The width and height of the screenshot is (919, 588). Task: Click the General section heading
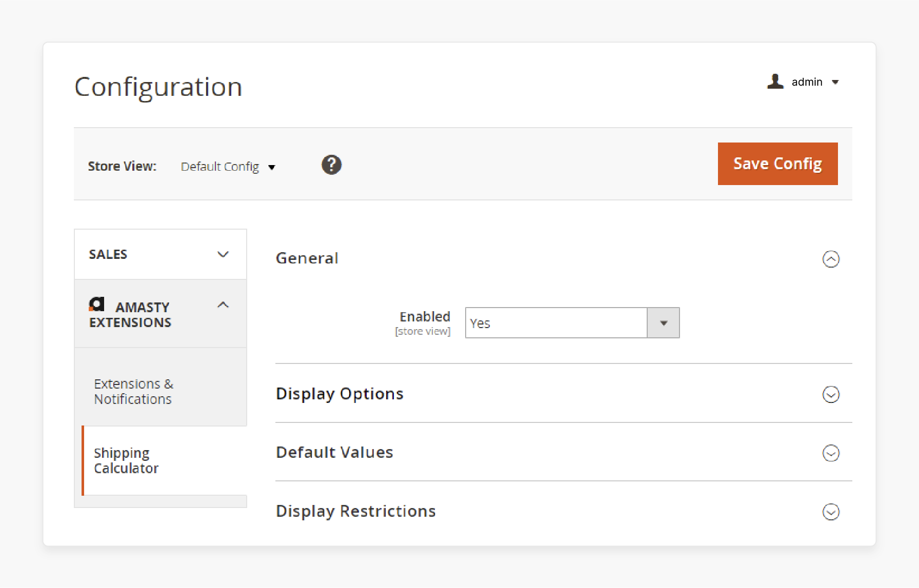[307, 258]
